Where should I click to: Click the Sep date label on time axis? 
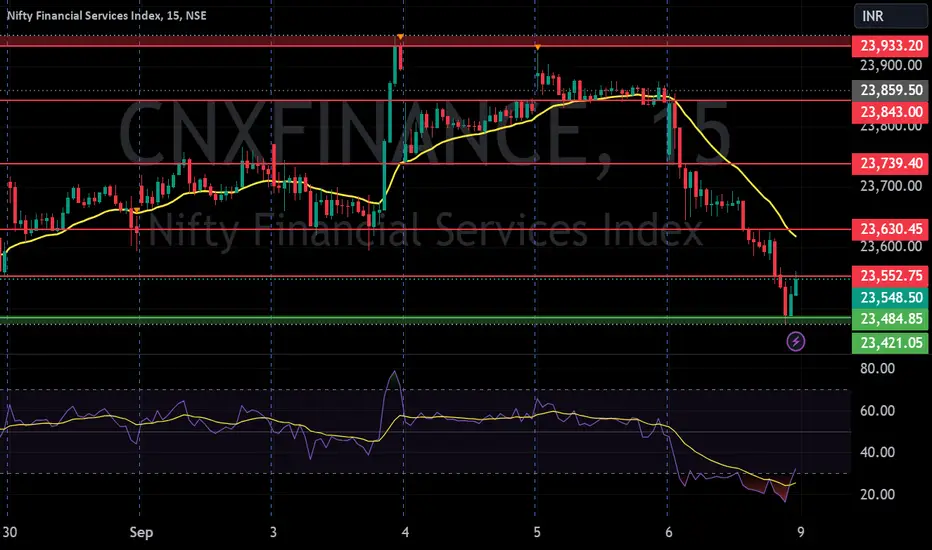click(x=141, y=532)
